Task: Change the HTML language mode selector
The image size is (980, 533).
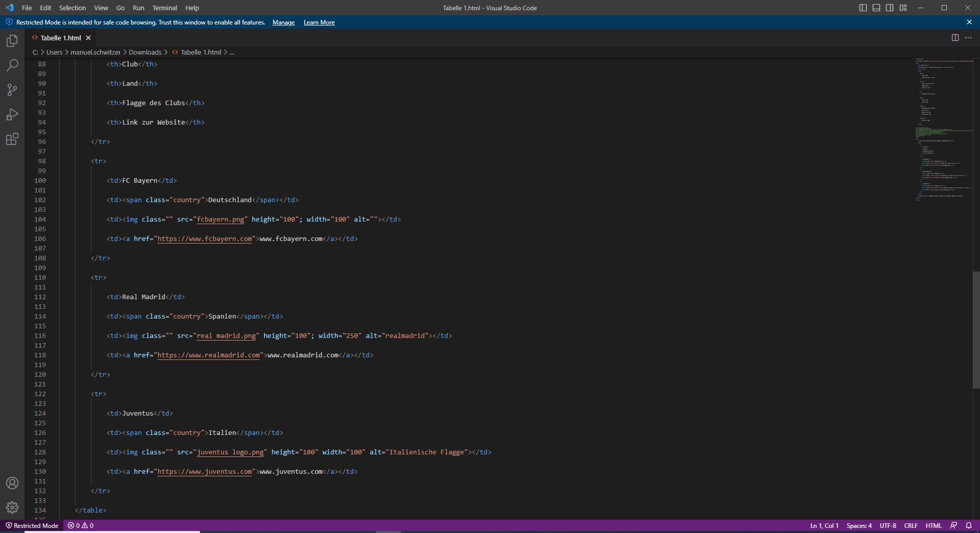Action: click(933, 525)
